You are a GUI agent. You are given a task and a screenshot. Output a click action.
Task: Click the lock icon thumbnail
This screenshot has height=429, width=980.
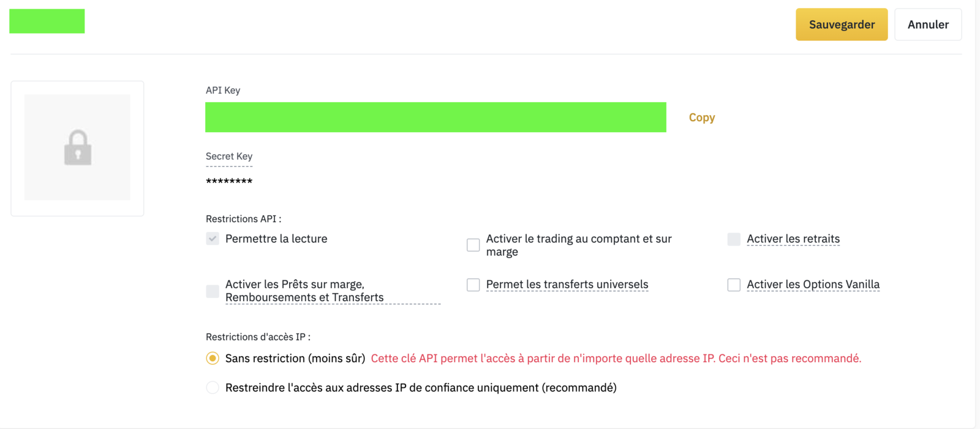77,147
